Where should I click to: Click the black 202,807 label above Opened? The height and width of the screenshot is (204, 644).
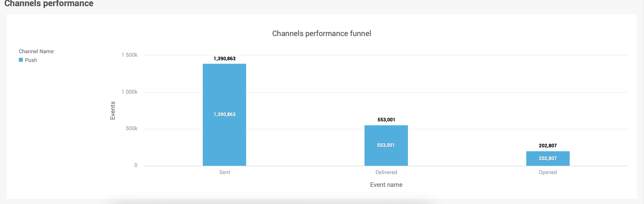coord(548,146)
